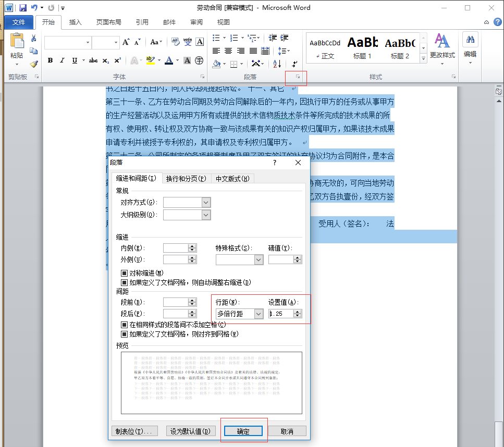Click the 制表位 button
The image size is (504, 447).
tap(134, 431)
